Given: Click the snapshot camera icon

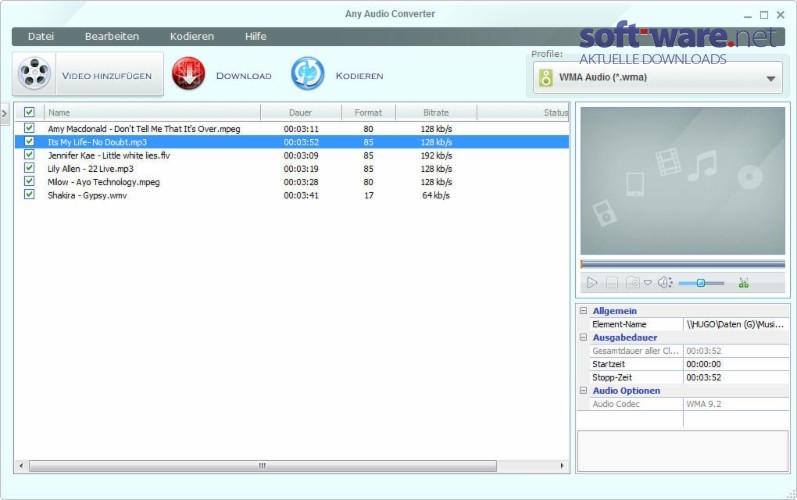Looking at the screenshot, I should pos(632,283).
